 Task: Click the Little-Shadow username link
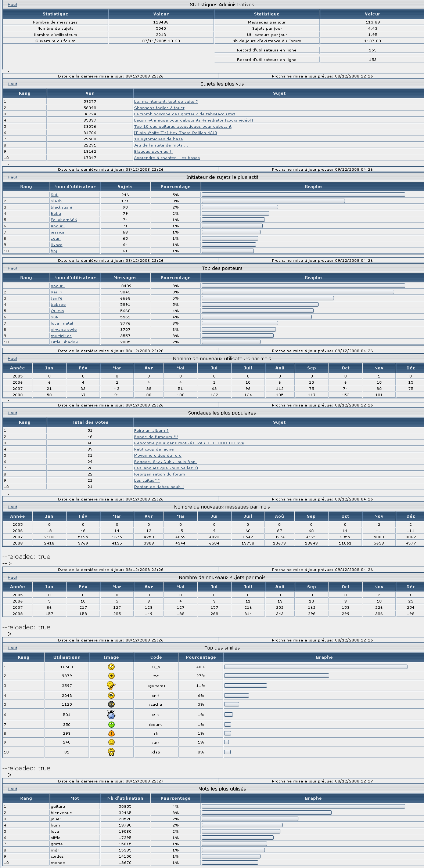pyautogui.click(x=64, y=342)
